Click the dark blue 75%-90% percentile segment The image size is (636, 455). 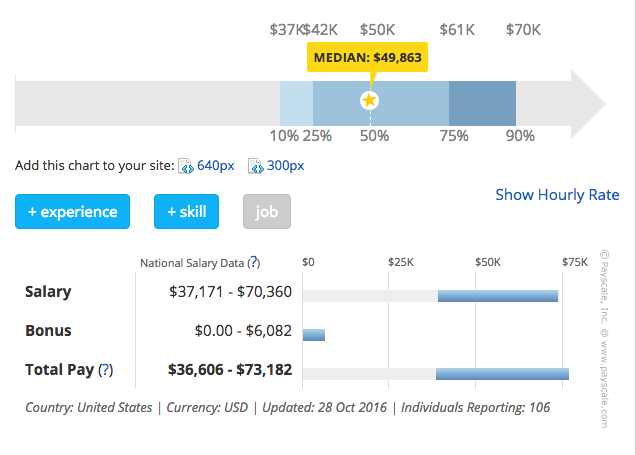(482, 104)
